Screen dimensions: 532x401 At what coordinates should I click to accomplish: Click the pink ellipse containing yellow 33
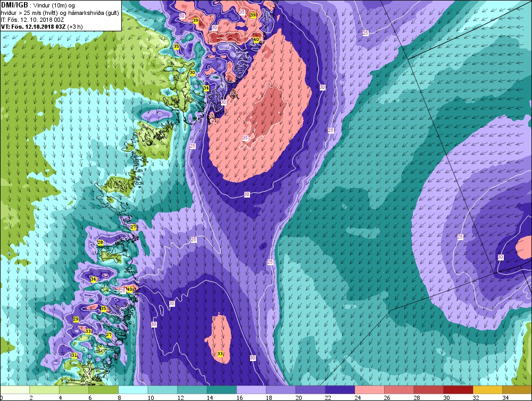click(219, 339)
